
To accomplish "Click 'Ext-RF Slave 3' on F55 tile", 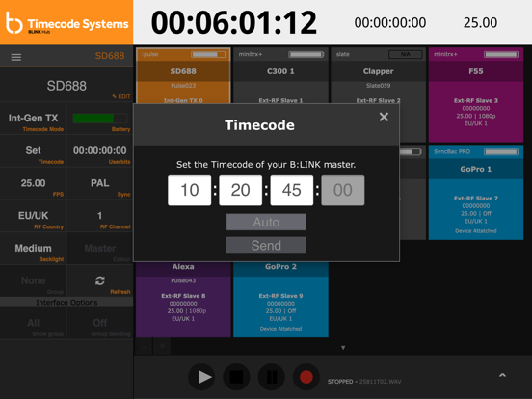I will point(476,100).
